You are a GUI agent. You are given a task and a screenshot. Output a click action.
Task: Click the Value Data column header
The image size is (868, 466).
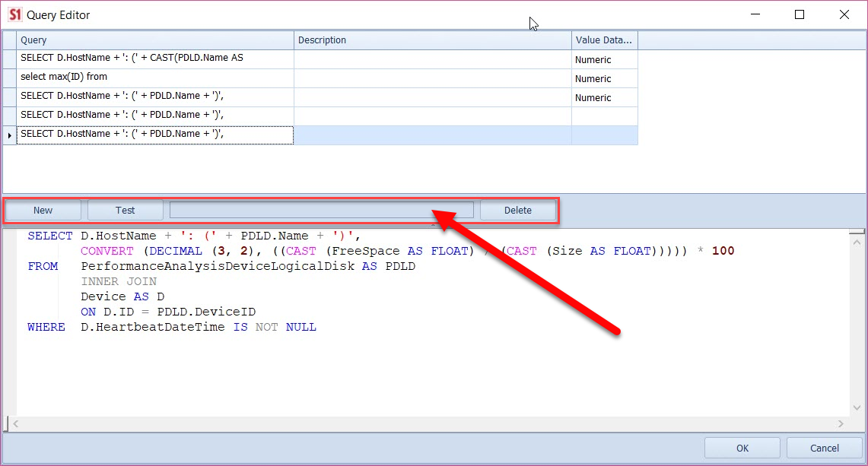[603, 40]
